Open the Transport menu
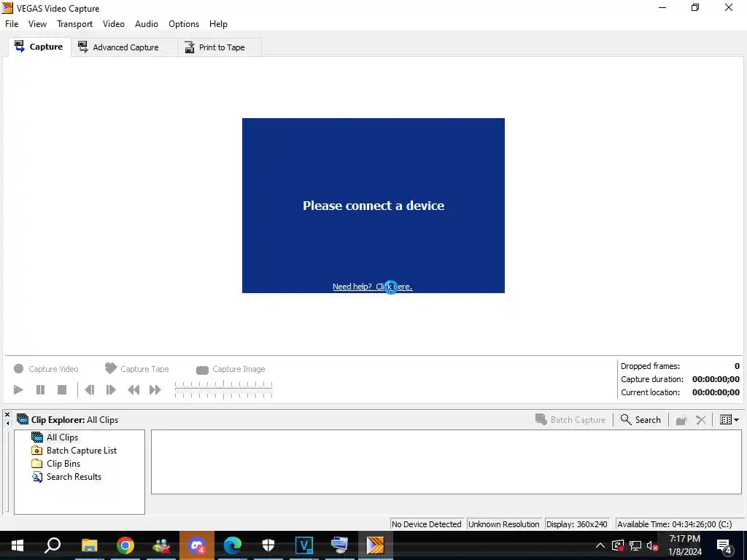 pyautogui.click(x=75, y=24)
